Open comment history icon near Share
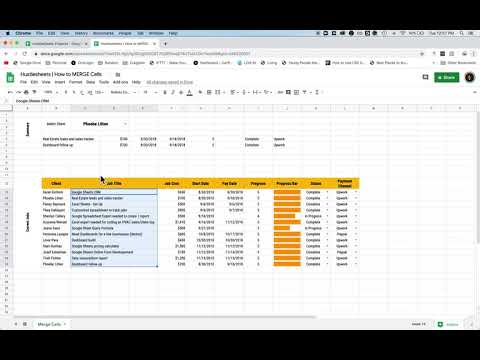Screen dimensions: 480x360 [425, 77]
